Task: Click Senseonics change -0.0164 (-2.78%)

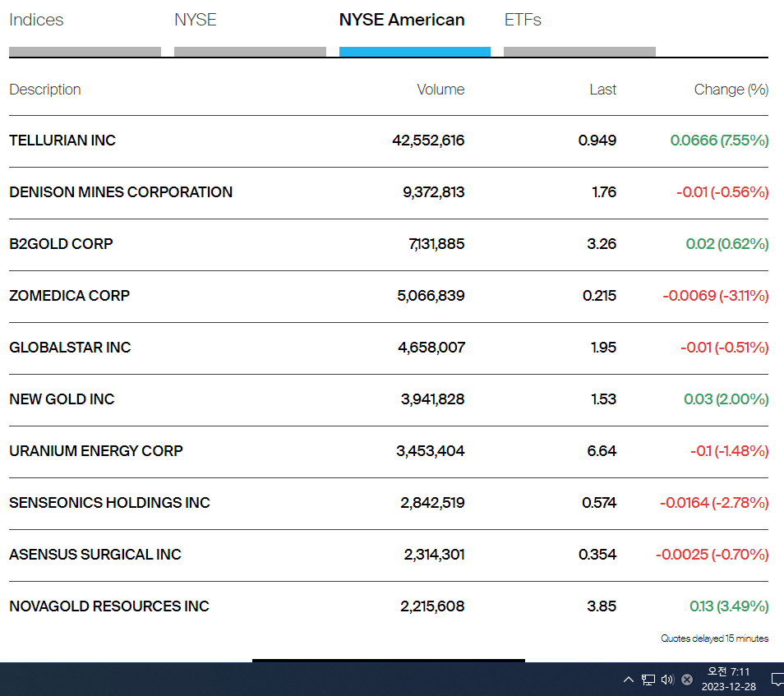Action: pyautogui.click(x=714, y=503)
